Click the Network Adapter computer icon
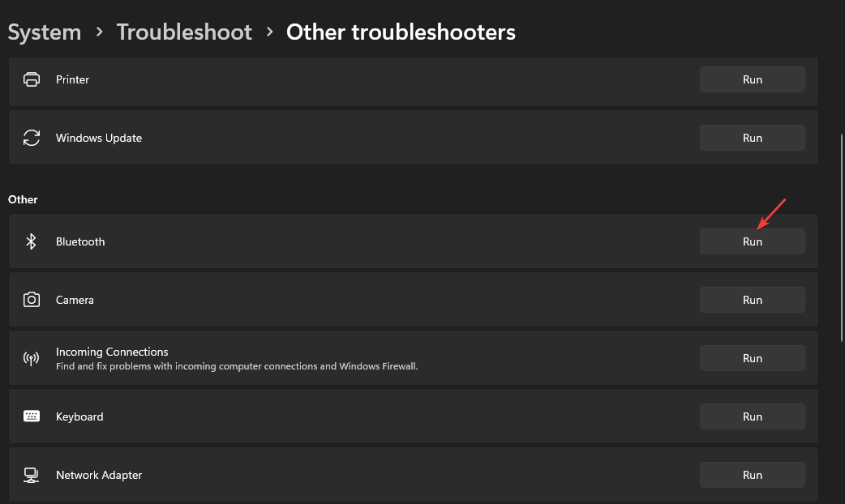 32,475
